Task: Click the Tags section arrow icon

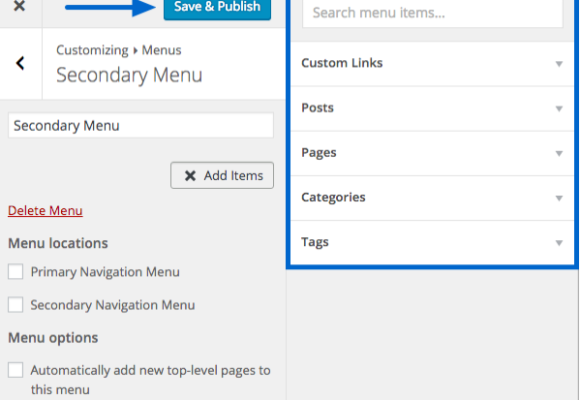Action: click(x=559, y=243)
